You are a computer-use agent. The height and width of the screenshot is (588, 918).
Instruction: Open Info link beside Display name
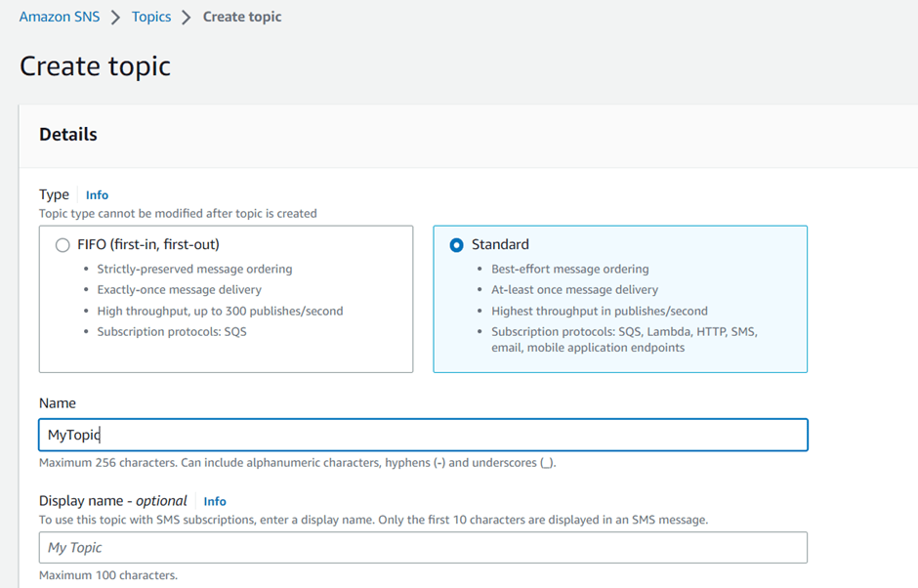pyautogui.click(x=215, y=501)
